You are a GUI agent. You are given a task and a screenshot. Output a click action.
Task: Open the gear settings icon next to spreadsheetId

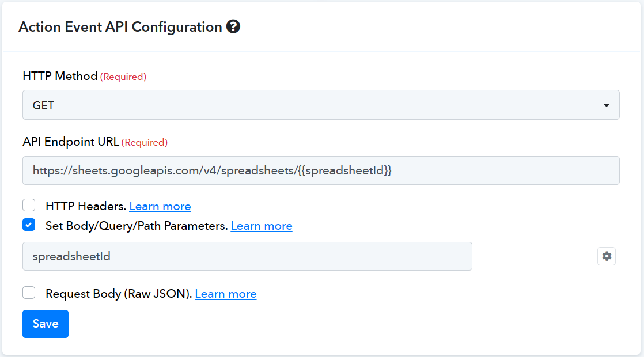pos(606,256)
